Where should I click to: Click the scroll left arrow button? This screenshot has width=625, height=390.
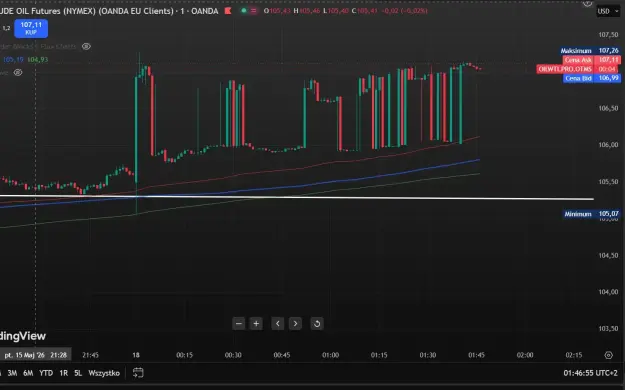point(278,323)
